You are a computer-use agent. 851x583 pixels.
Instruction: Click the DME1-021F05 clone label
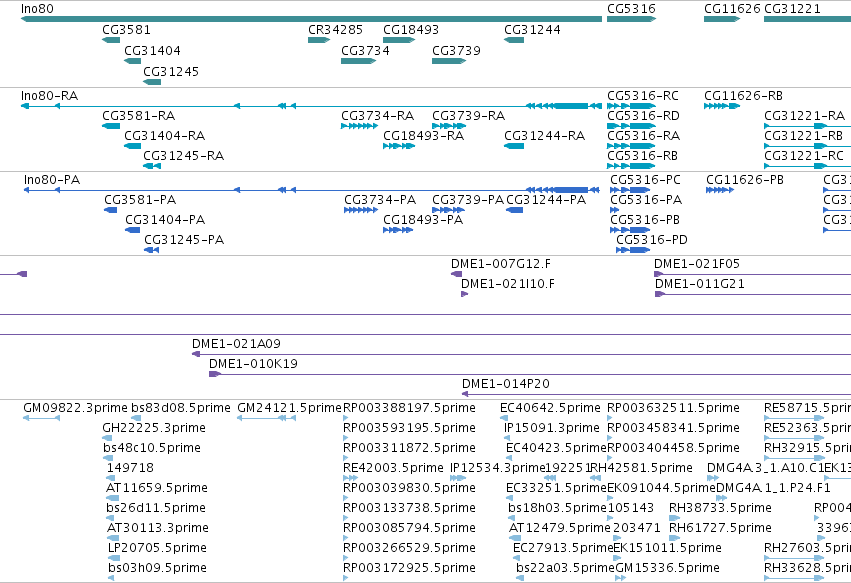tap(697, 264)
